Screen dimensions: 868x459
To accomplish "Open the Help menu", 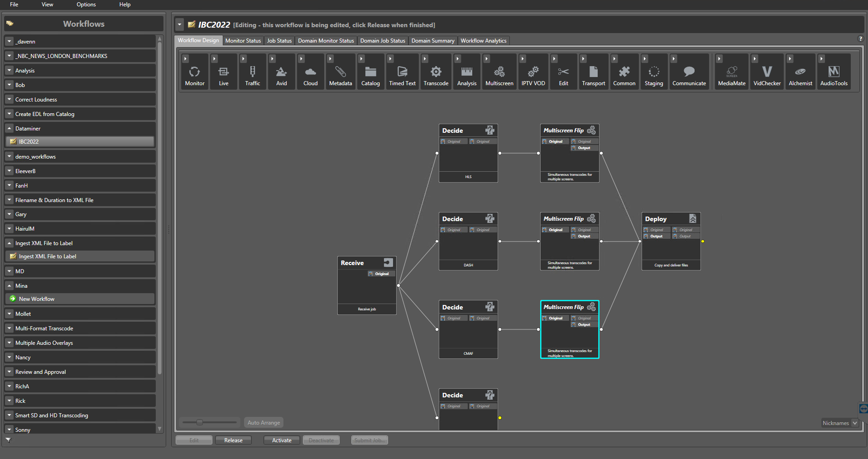I will (x=125, y=5).
